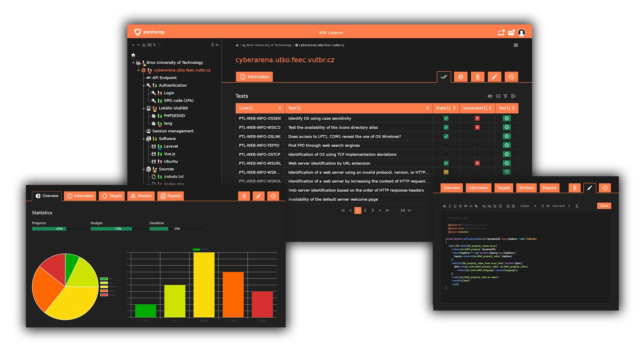The image size is (644, 349).
Task: Check the State checkbox for PTL-WEB-INFO-TEFPD
Action: pyautogui.click(x=446, y=145)
